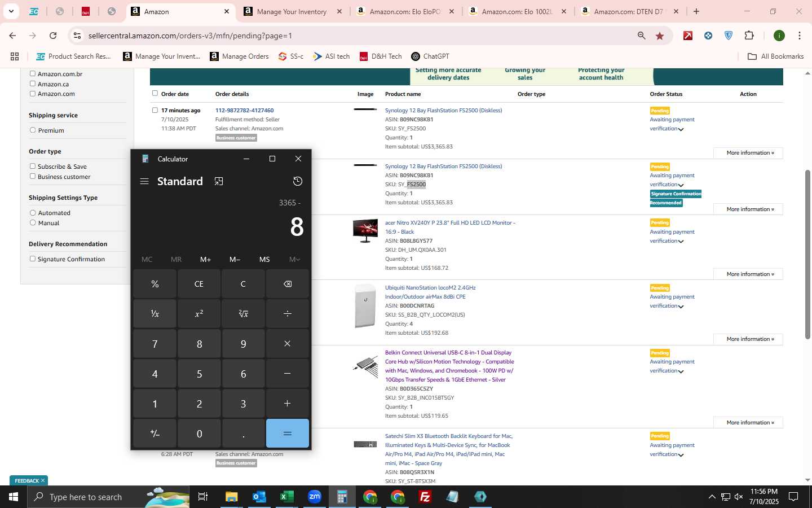Check Amazon.com.br marketplace filter
The image size is (812, 508).
point(33,73)
